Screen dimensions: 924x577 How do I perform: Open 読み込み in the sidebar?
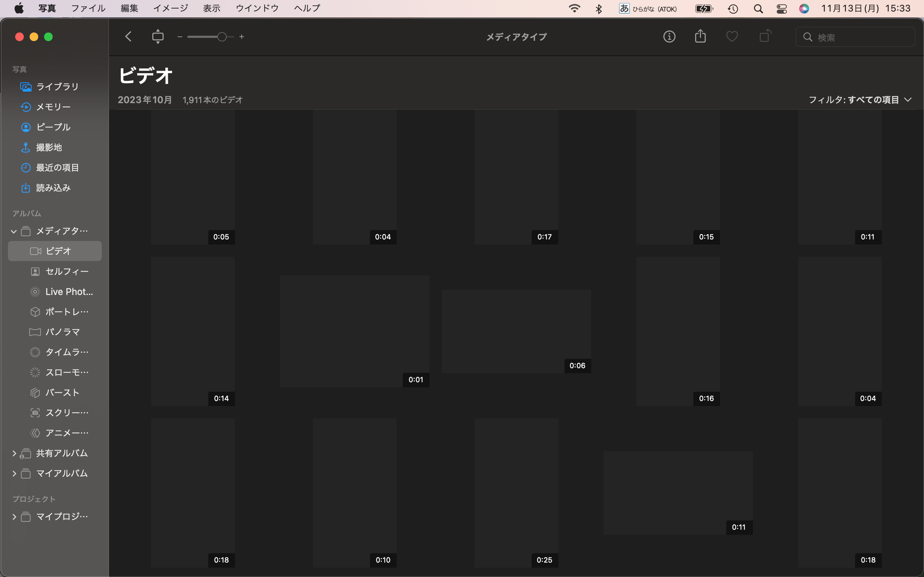click(53, 188)
